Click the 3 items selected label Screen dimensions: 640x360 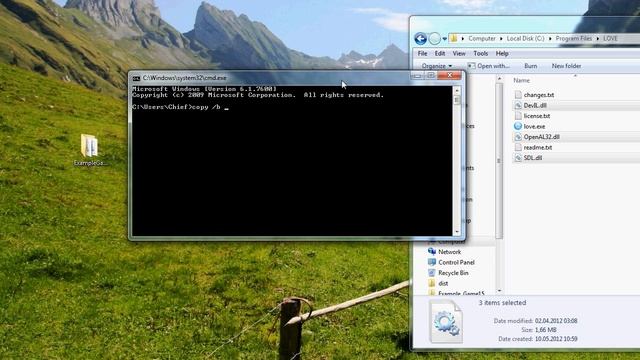pyautogui.click(x=502, y=303)
